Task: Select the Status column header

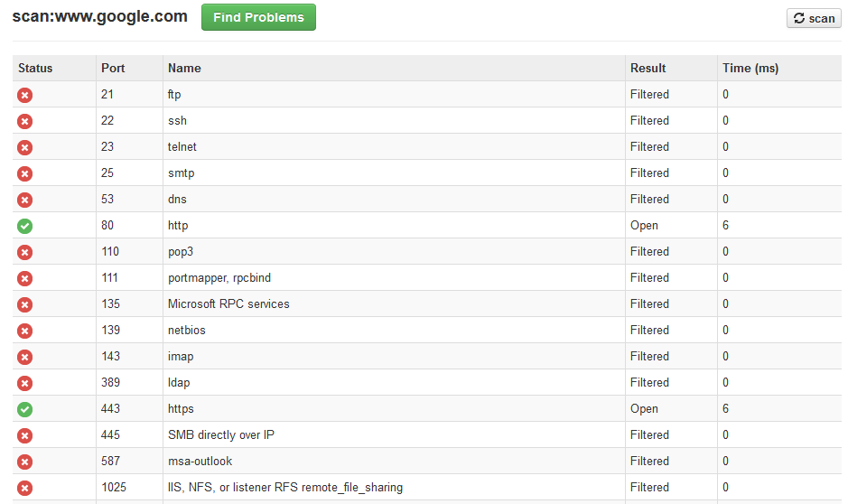Action: click(x=35, y=68)
